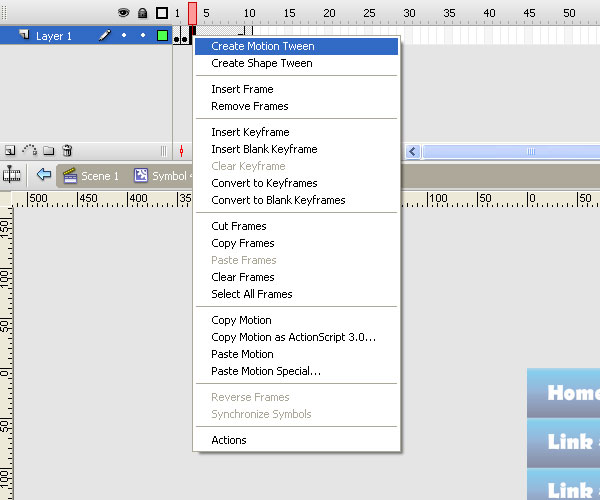The image size is (600, 500).
Task: Click the Delete Layer trash icon
Action: pyautogui.click(x=67, y=150)
